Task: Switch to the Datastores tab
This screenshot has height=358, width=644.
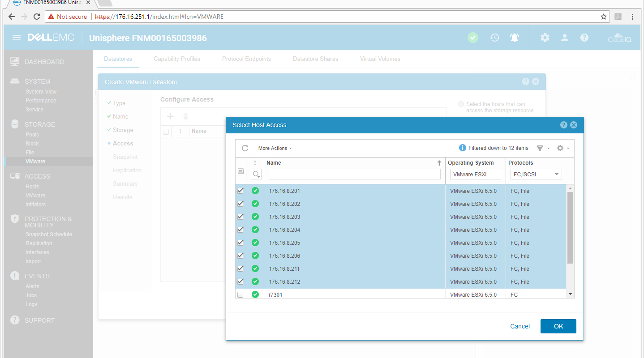Action: tap(118, 59)
